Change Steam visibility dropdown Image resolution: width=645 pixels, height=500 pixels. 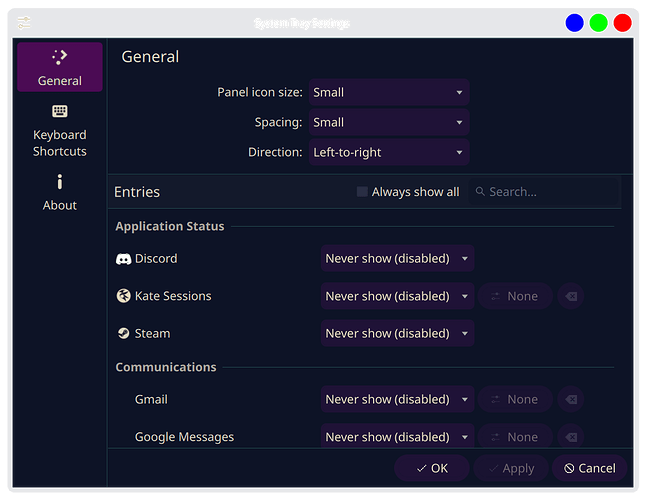click(x=397, y=333)
